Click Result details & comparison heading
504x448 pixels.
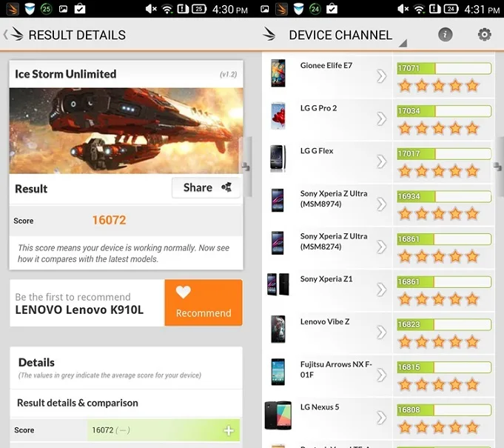(x=78, y=403)
